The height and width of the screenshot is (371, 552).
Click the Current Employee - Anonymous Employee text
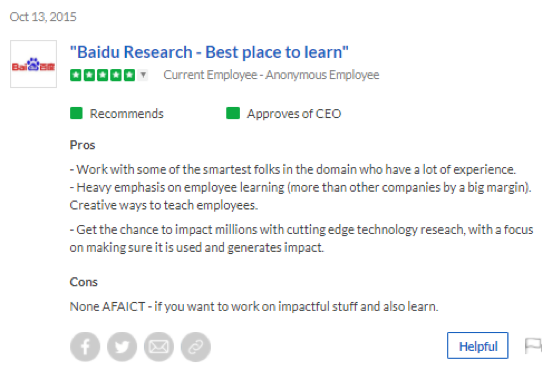(271, 75)
